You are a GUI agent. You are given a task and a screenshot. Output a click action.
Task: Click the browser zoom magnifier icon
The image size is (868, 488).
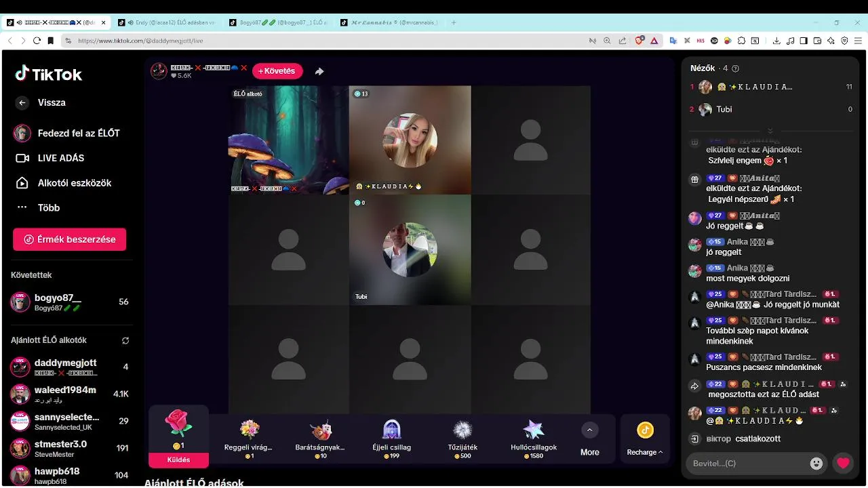tap(607, 41)
